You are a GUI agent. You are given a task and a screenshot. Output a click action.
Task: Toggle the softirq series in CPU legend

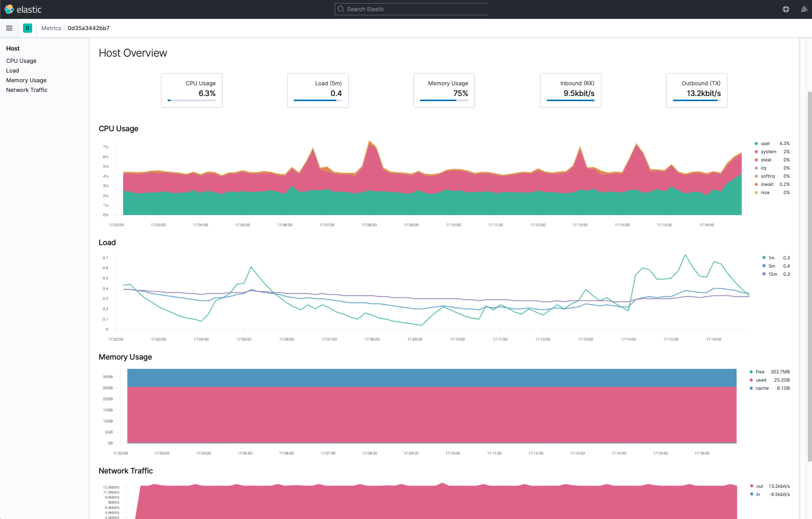click(768, 176)
